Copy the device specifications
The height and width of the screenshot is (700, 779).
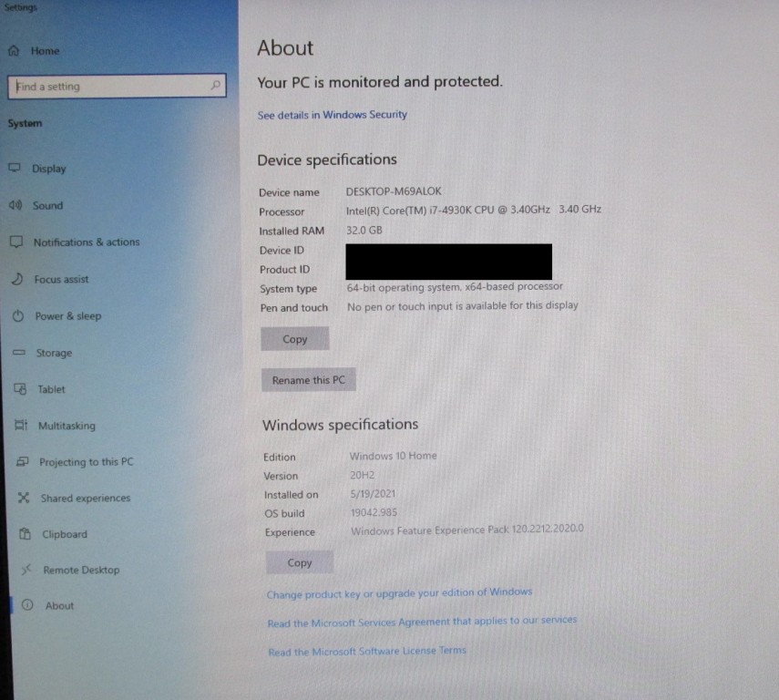click(x=295, y=339)
